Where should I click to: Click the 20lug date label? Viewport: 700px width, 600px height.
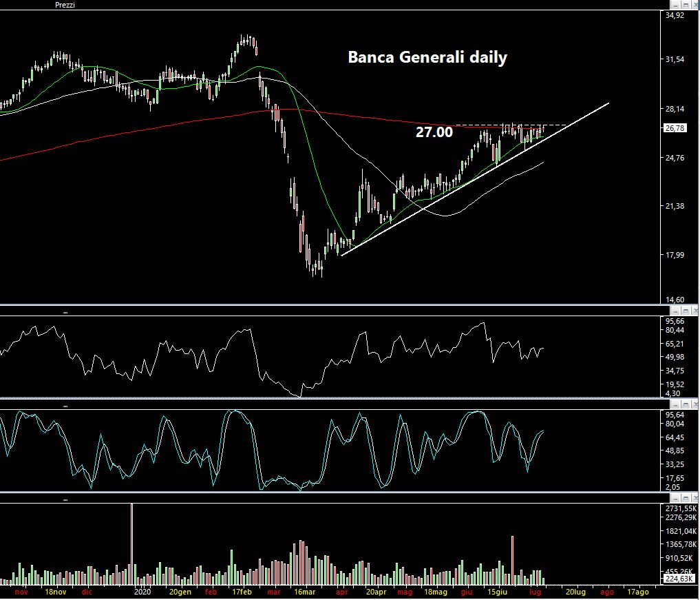[576, 592]
